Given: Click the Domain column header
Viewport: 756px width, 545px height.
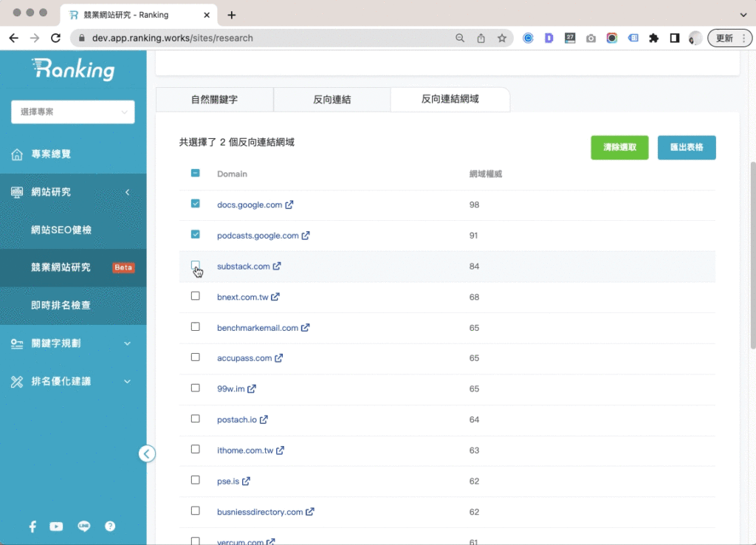Looking at the screenshot, I should coord(232,174).
